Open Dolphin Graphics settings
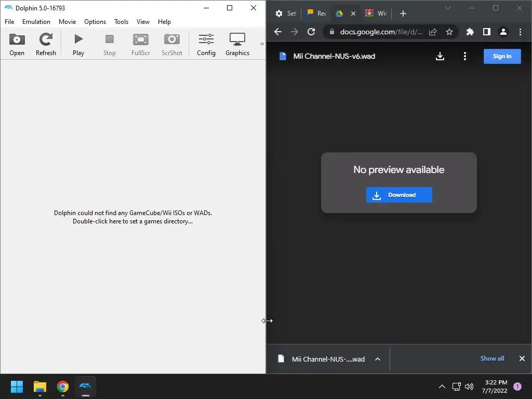Image resolution: width=532 pixels, height=399 pixels. click(x=237, y=45)
